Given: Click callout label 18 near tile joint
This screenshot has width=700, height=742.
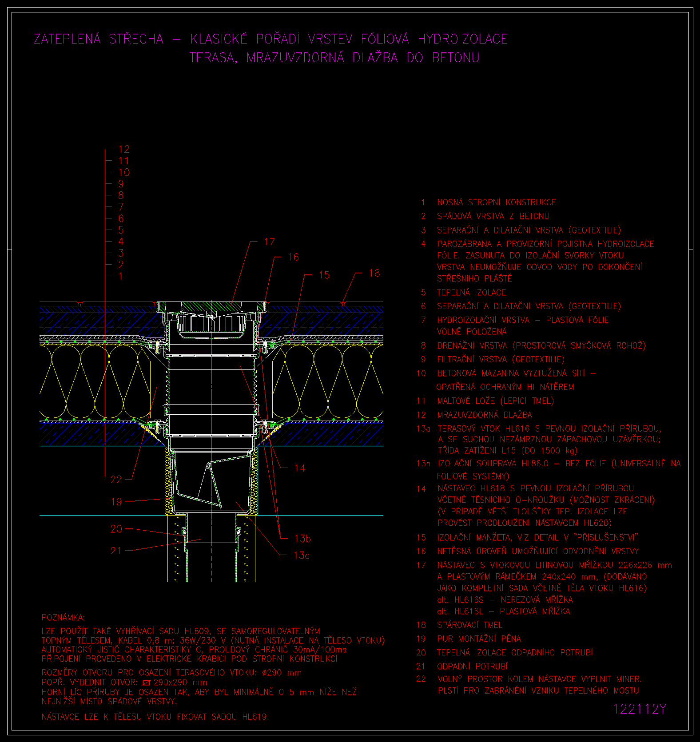Looking at the screenshot, I should 374,273.
